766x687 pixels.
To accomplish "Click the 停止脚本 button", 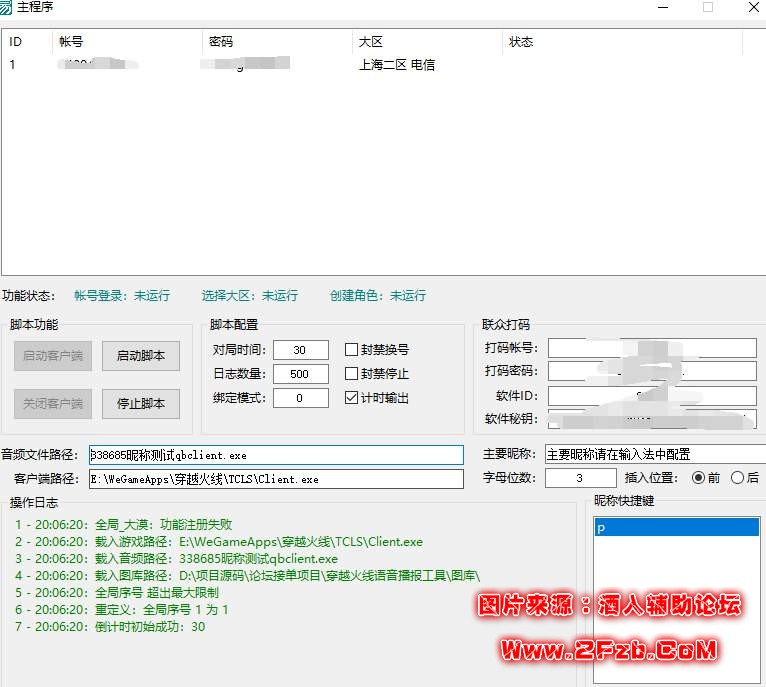I will (x=140, y=404).
